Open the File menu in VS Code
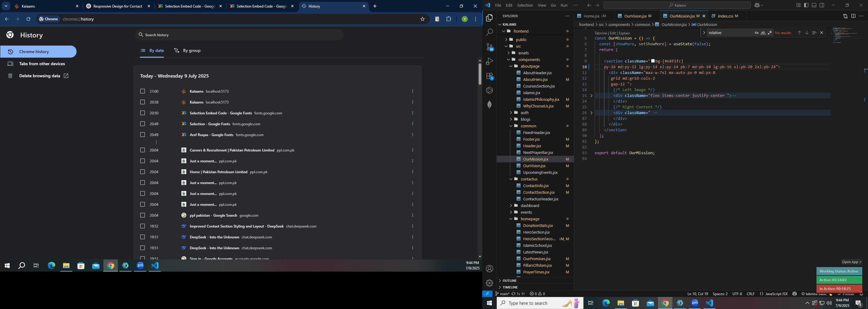 [498, 5]
